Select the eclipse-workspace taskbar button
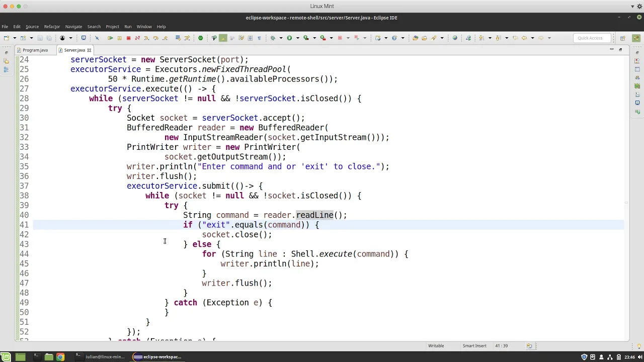This screenshot has width=644, height=362. pos(157,357)
